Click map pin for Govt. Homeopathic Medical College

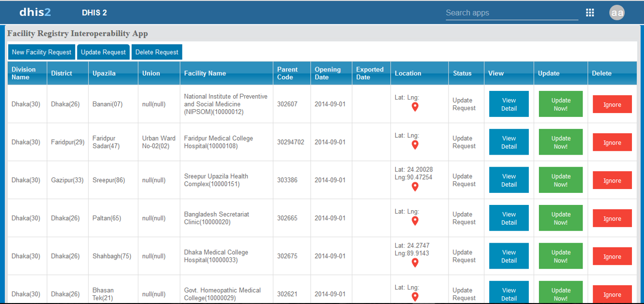(x=415, y=297)
